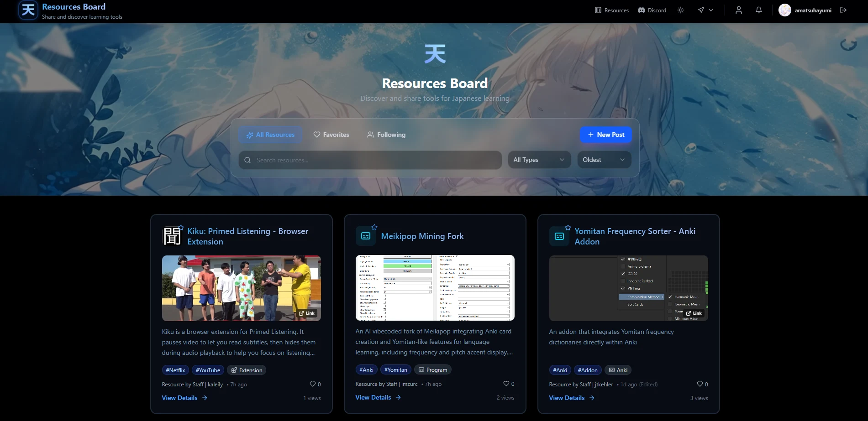Open View Details for Meikipop card

click(x=378, y=397)
